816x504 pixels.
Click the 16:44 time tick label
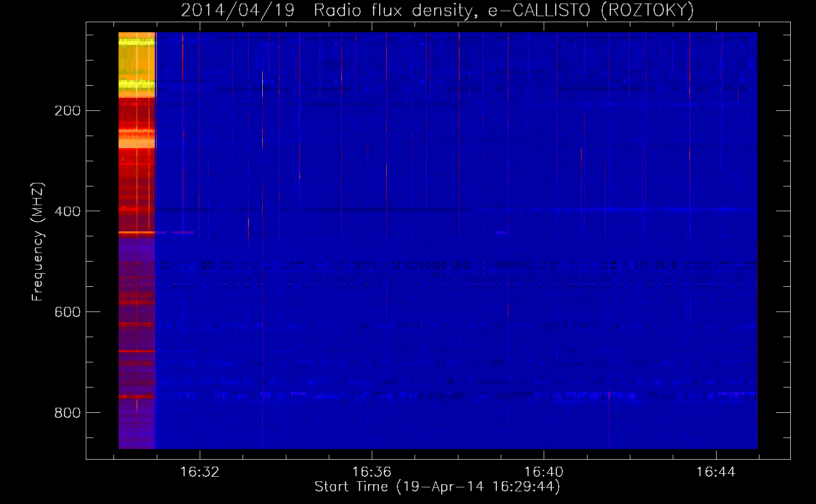pyautogui.click(x=716, y=472)
